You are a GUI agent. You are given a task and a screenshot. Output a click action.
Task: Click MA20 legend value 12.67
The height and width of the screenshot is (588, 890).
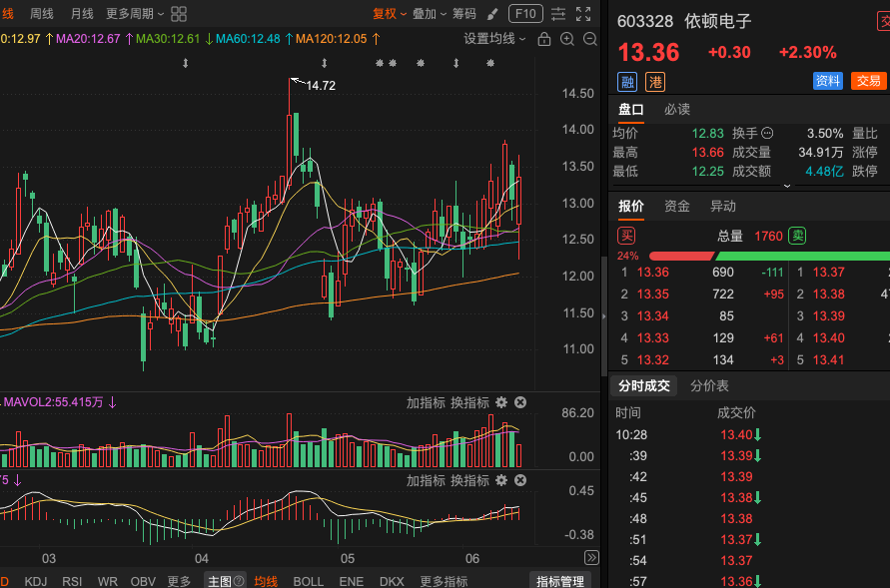tap(88, 39)
